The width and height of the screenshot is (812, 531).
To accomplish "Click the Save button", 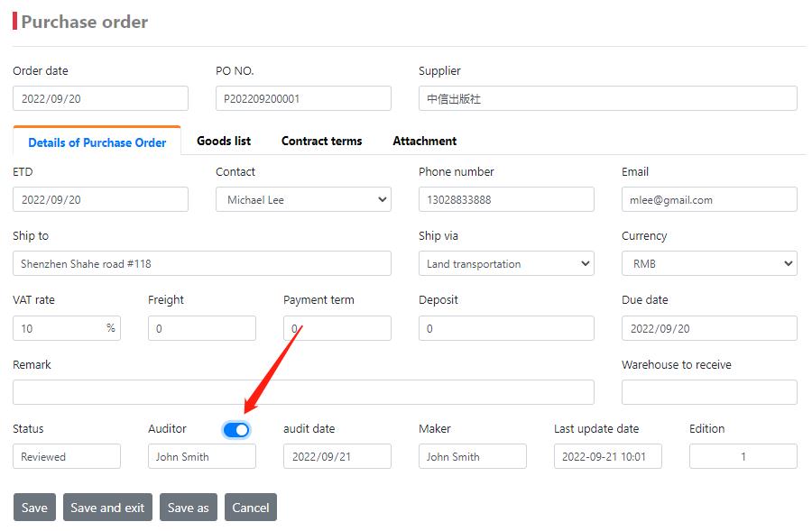I will click(34, 508).
